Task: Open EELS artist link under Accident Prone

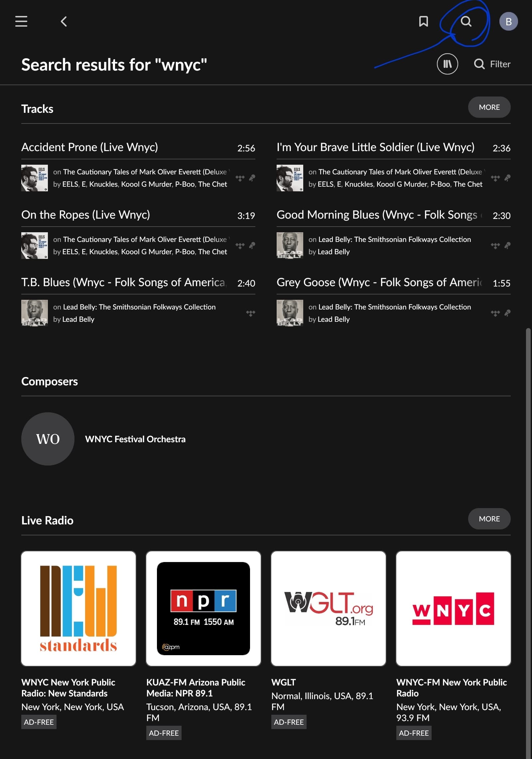Action: [x=70, y=184]
